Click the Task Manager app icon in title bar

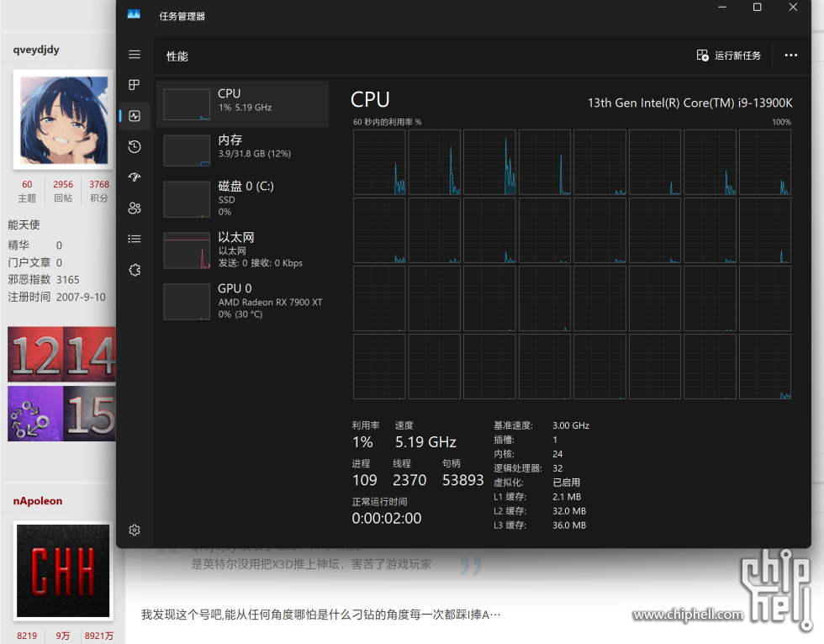tap(134, 15)
